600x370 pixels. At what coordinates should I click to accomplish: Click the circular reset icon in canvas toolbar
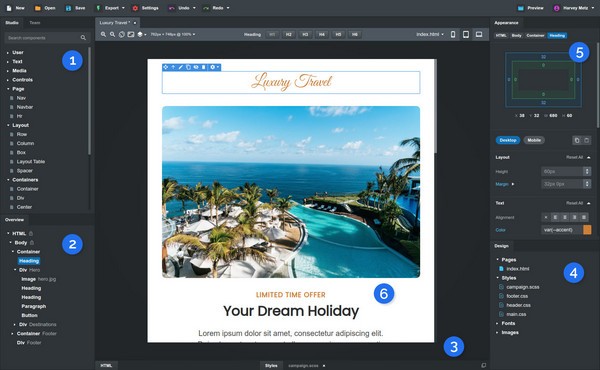tap(122, 34)
